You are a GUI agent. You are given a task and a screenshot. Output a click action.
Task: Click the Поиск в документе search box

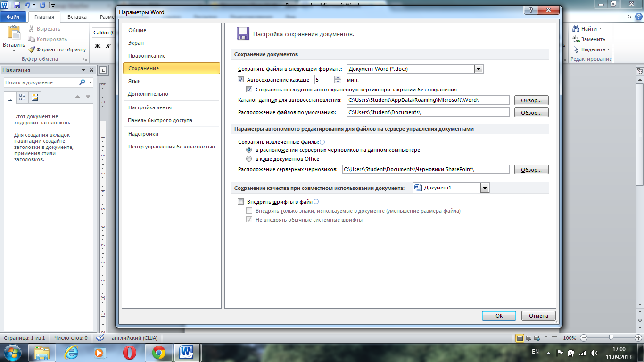(x=41, y=82)
